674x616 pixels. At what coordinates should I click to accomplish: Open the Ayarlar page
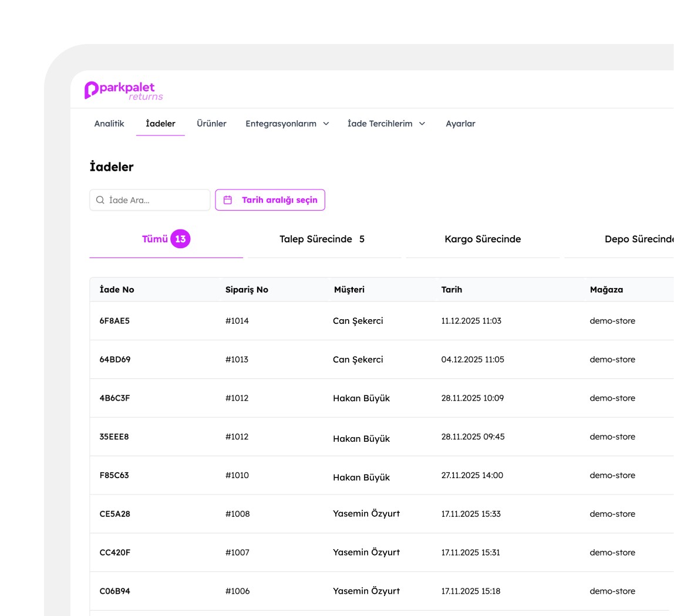pyautogui.click(x=460, y=124)
